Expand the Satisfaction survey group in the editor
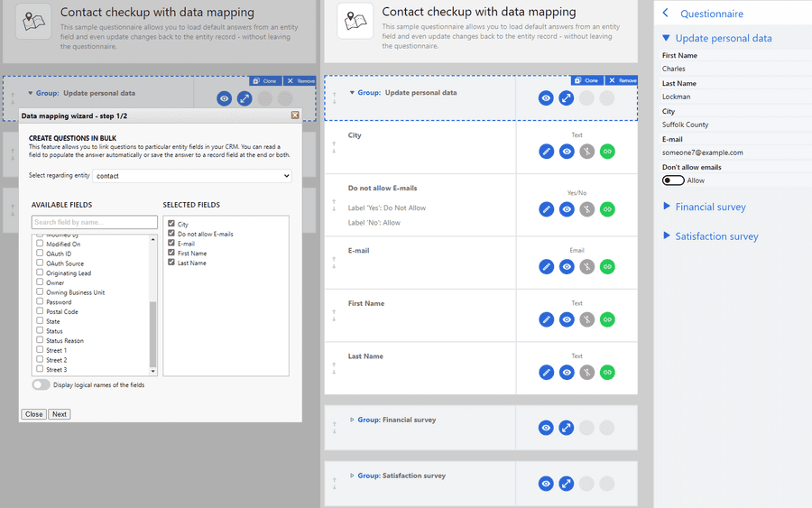Image resolution: width=812 pixels, height=508 pixels. 352,476
